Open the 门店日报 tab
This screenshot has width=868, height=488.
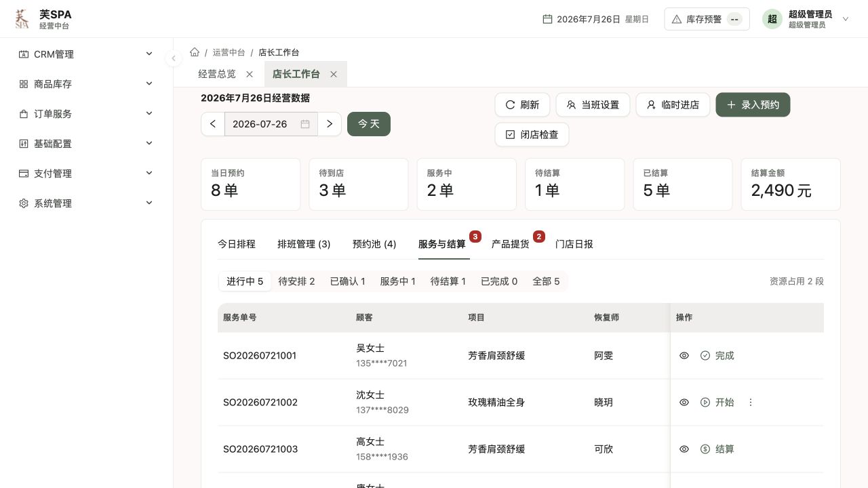574,244
